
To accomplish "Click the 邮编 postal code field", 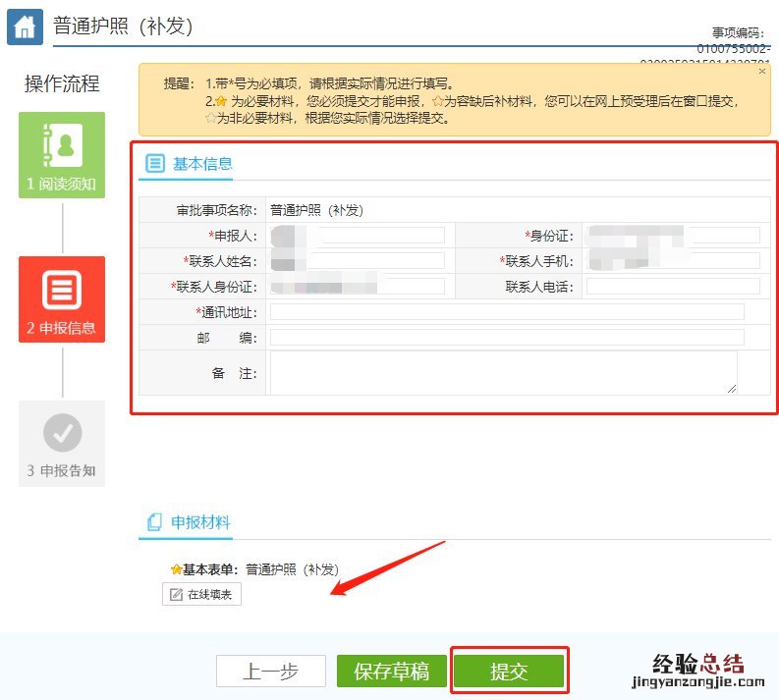I will pyautogui.click(x=507, y=338).
